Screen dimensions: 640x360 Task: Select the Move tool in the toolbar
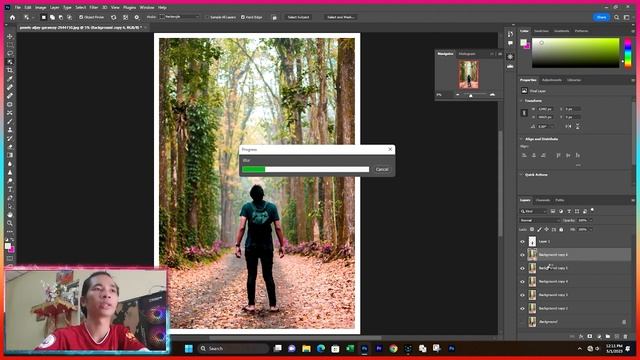10,36
